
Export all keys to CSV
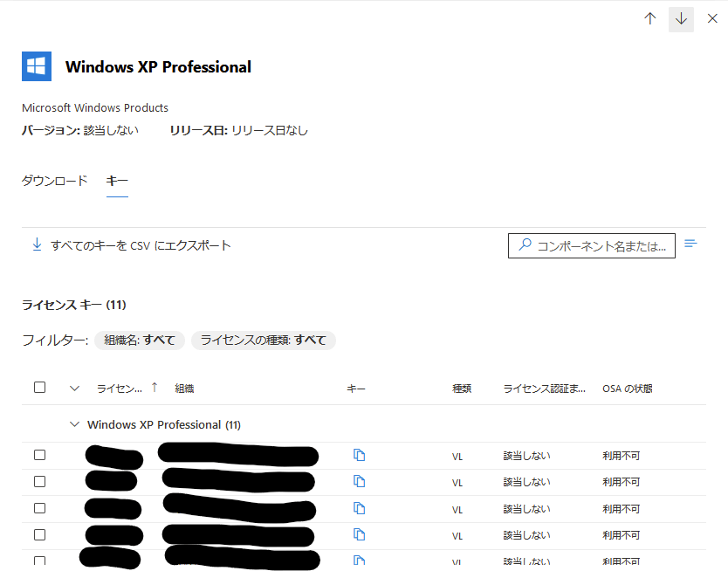(x=132, y=245)
